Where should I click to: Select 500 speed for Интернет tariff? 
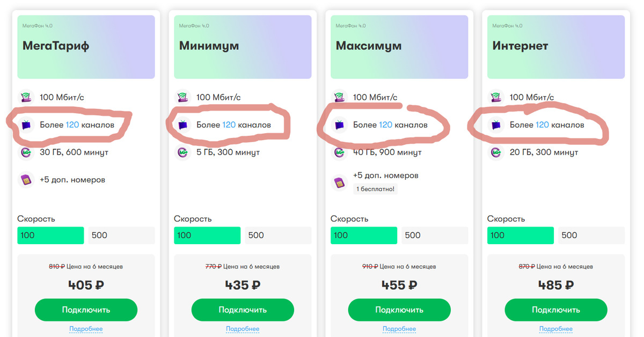tap(591, 236)
